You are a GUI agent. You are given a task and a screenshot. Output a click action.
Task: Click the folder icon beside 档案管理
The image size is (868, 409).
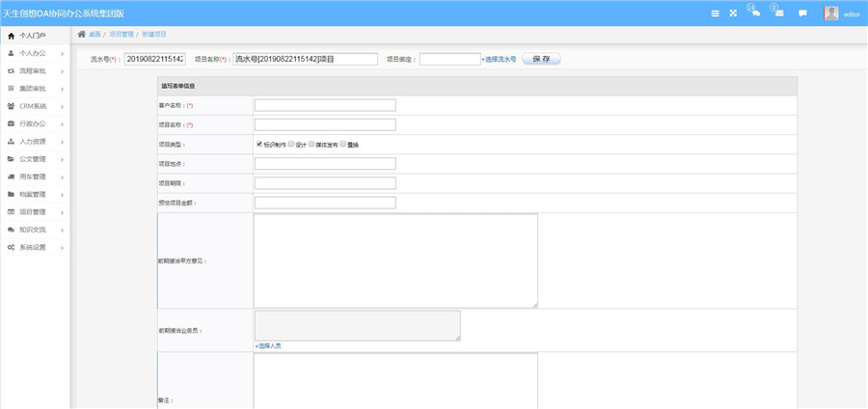[11, 194]
